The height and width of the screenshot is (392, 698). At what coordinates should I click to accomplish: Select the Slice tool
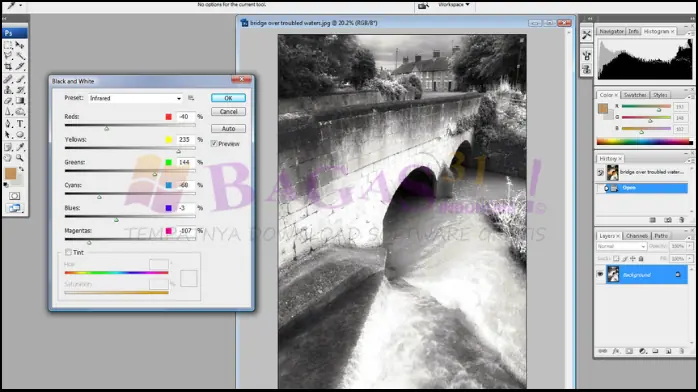click(x=20, y=66)
